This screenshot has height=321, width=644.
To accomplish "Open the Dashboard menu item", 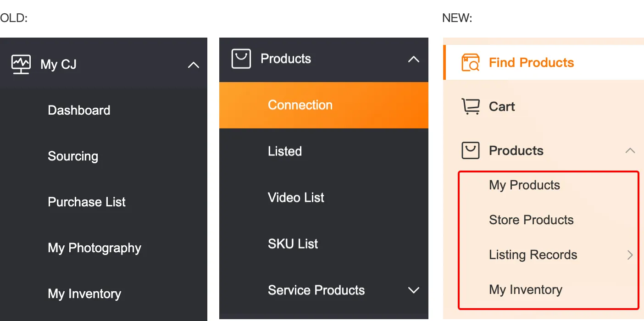I will (x=79, y=111).
